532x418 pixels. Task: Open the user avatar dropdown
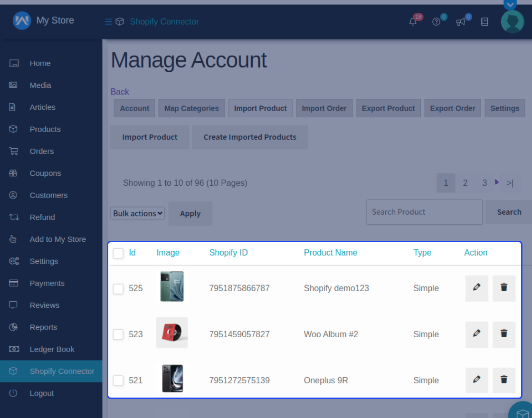pos(512,21)
